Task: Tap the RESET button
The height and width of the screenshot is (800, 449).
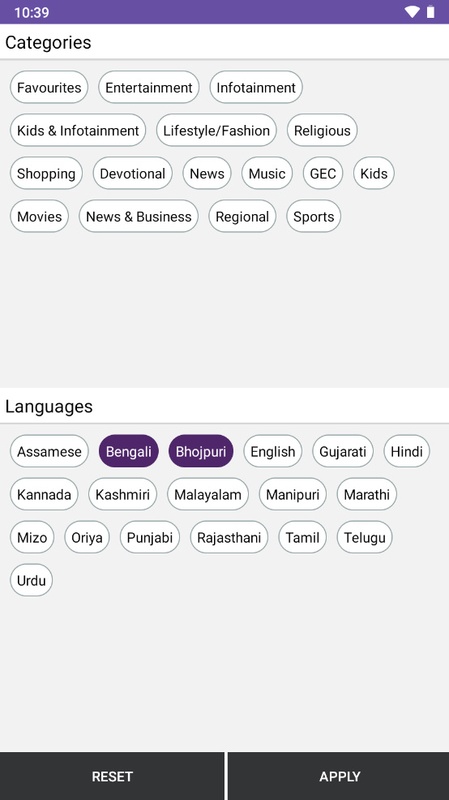Action: pyautogui.click(x=112, y=776)
